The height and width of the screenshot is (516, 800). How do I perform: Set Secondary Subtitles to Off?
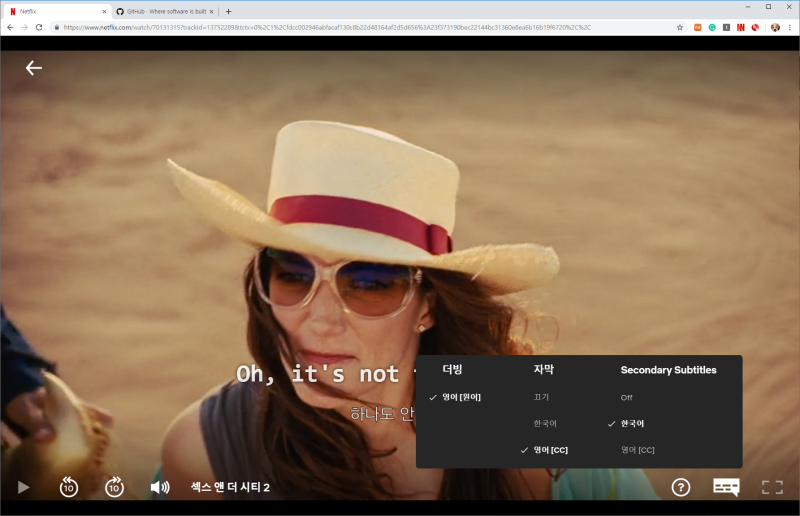pos(627,398)
